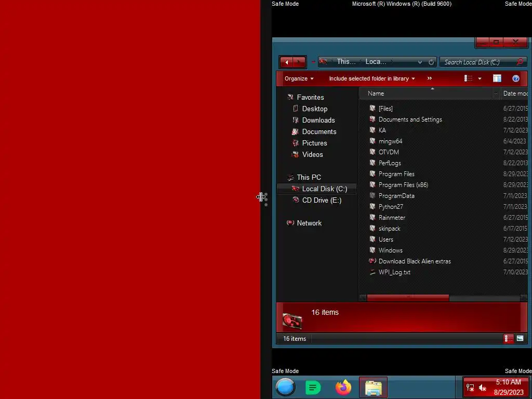The width and height of the screenshot is (532, 399).
Task: Open Videos in Favorites
Action: (312, 154)
